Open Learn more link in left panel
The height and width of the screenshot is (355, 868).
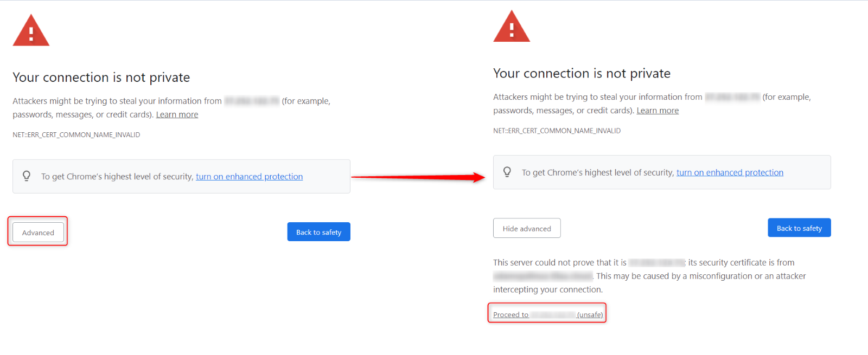(x=177, y=114)
